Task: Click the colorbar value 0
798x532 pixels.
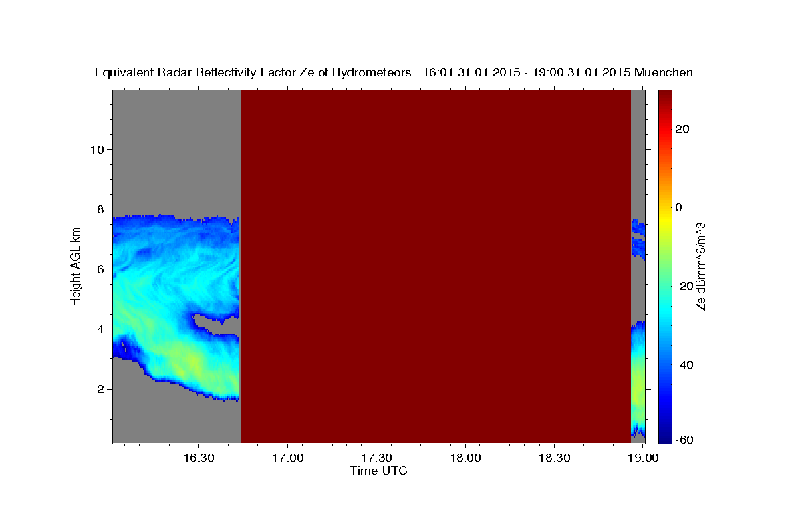Action: coord(678,207)
